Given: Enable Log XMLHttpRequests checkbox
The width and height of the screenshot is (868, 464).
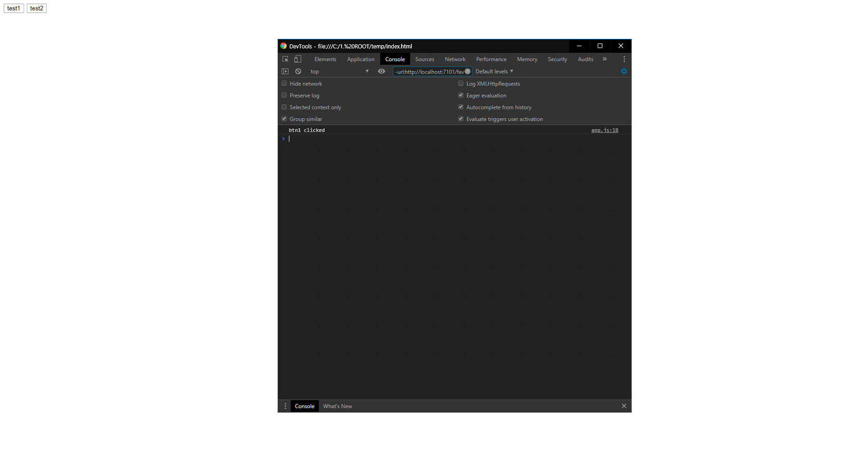Looking at the screenshot, I should [x=461, y=83].
